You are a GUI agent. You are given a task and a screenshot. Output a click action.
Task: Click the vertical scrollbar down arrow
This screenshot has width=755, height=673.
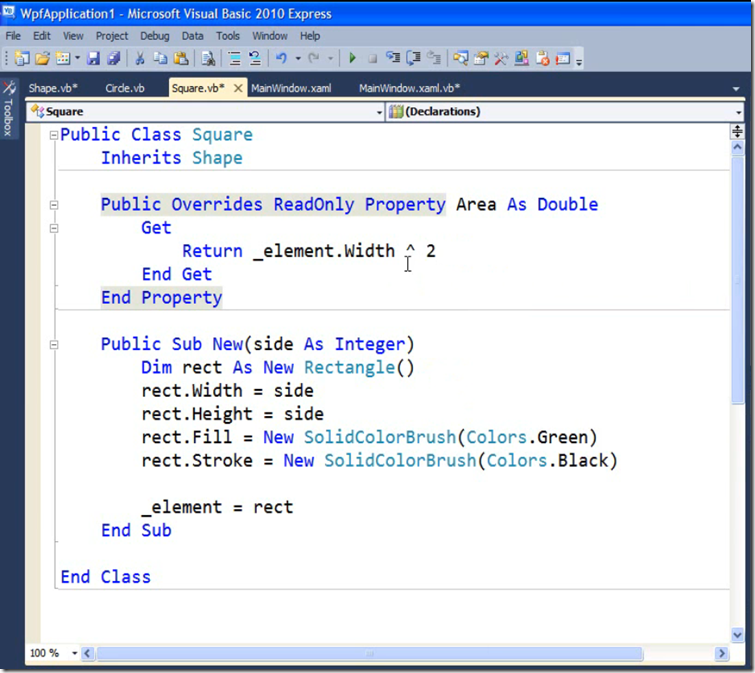(737, 635)
